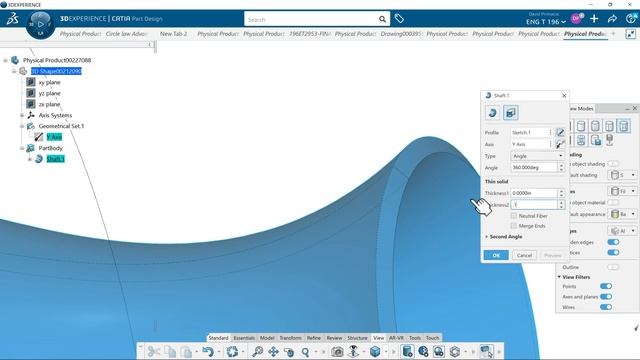Click the expand view icon below header
This screenshot has width=640, height=360.
coord(631,34)
